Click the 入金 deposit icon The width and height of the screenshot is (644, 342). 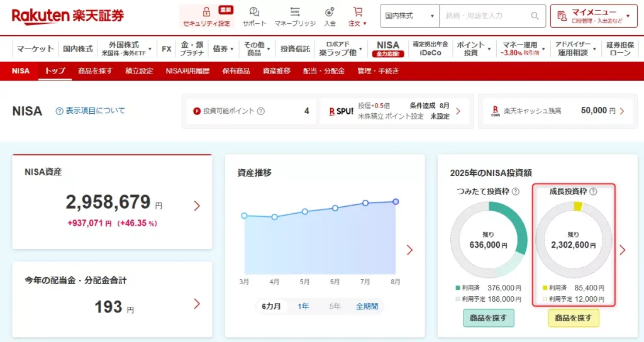click(x=330, y=11)
